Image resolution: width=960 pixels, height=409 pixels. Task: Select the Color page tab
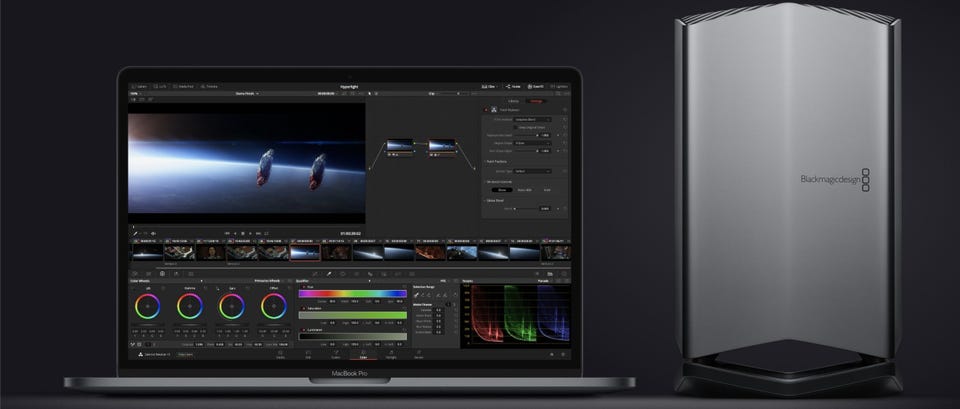363,354
